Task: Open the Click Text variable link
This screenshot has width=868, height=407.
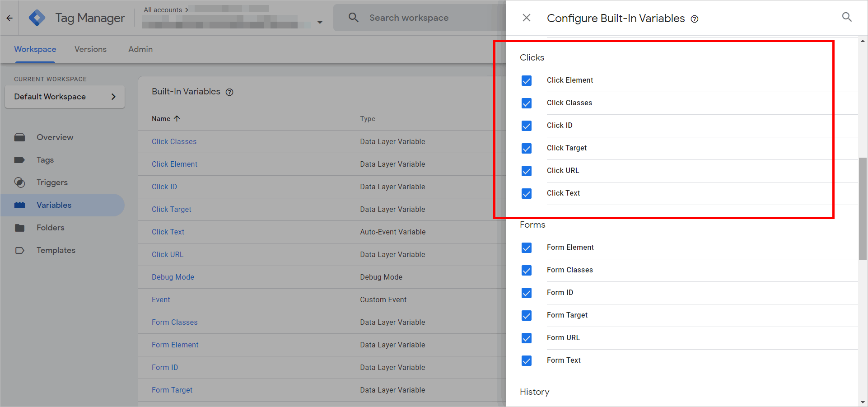Action: click(168, 232)
